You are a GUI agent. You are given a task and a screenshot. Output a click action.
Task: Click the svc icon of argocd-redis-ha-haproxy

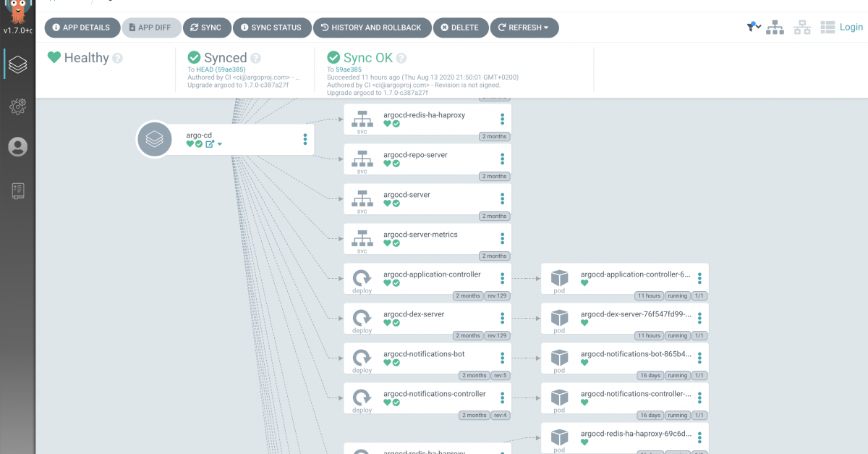coord(362,118)
